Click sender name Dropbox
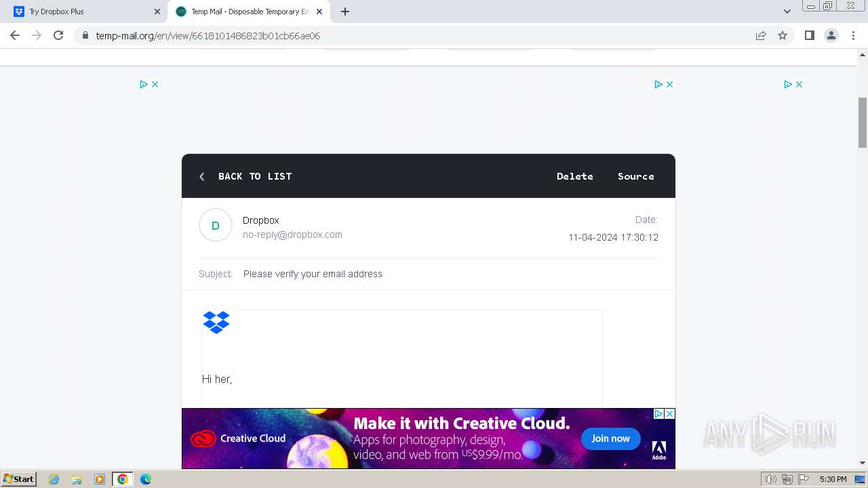The width and height of the screenshot is (868, 488). pyautogui.click(x=261, y=220)
